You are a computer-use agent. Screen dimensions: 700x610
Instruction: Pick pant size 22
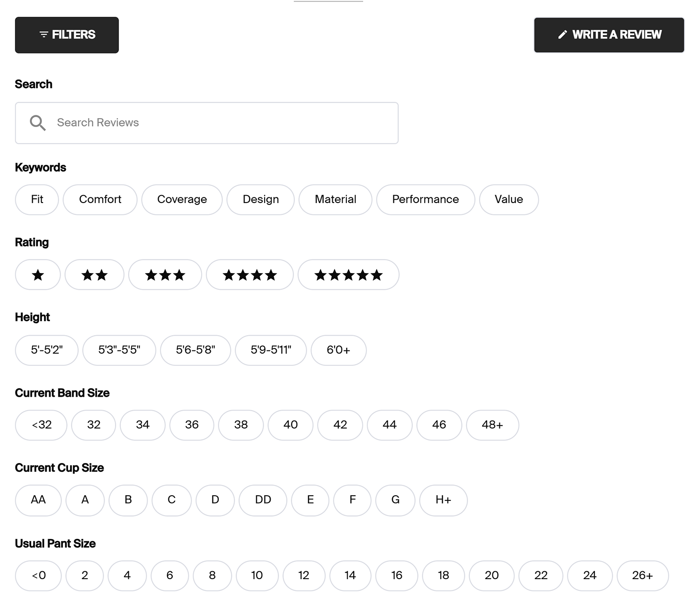point(541,576)
